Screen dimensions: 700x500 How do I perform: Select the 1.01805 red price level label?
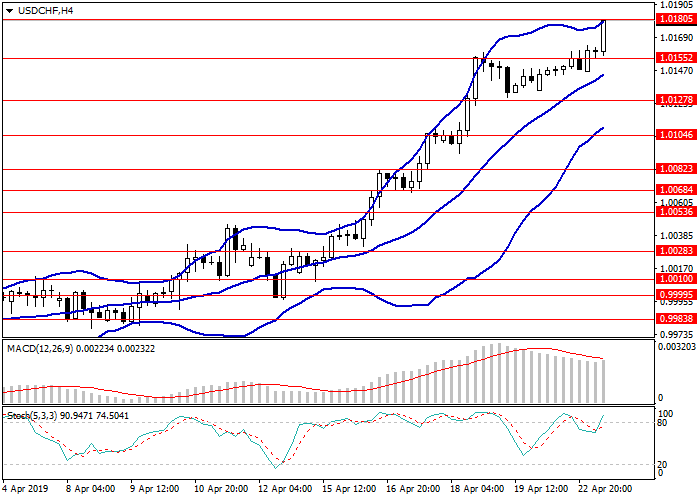point(677,19)
